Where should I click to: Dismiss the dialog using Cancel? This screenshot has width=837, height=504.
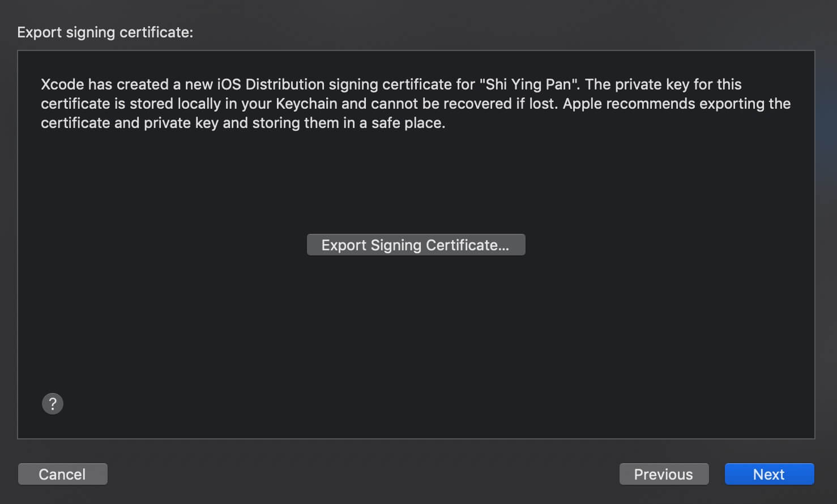62,474
